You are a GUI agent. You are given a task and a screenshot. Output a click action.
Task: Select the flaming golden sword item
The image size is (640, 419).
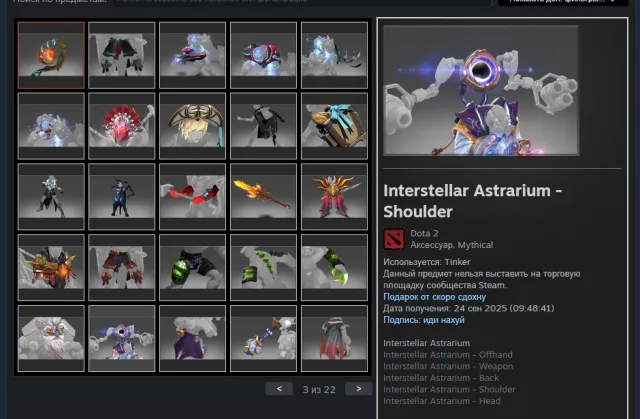click(x=263, y=197)
